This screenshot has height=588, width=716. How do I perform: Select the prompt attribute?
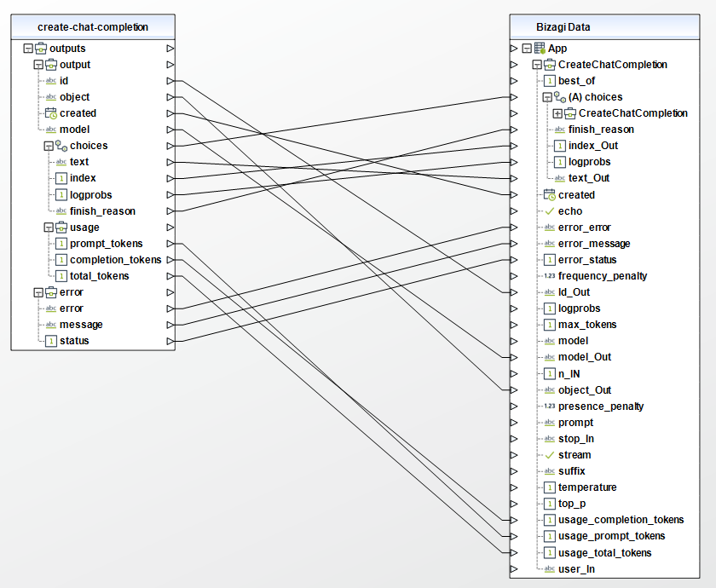pos(576,423)
